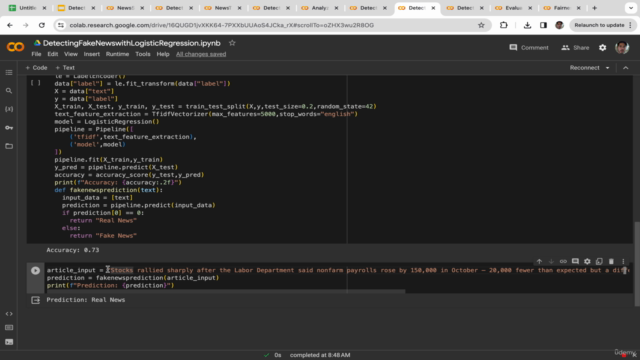Move cell up with the arrow icon
The image size is (640, 360).
pyautogui.click(x=539, y=261)
